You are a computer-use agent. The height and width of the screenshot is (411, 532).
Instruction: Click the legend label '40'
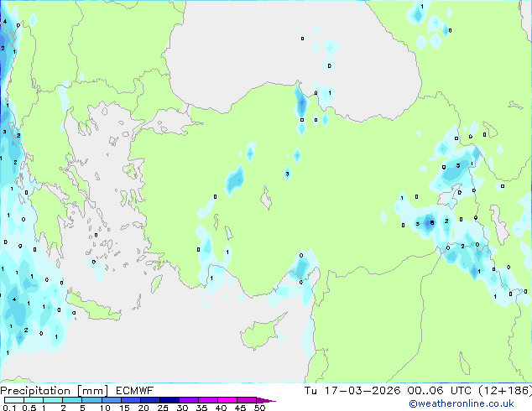(x=221, y=408)
